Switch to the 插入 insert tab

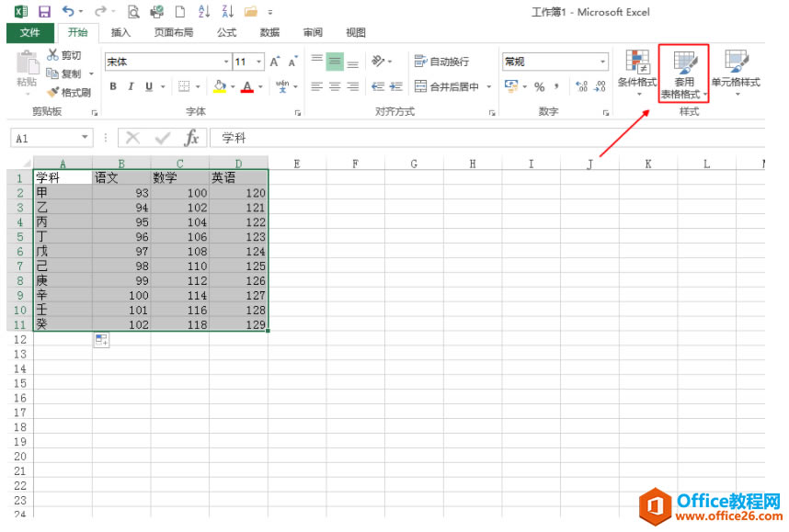pos(120,33)
